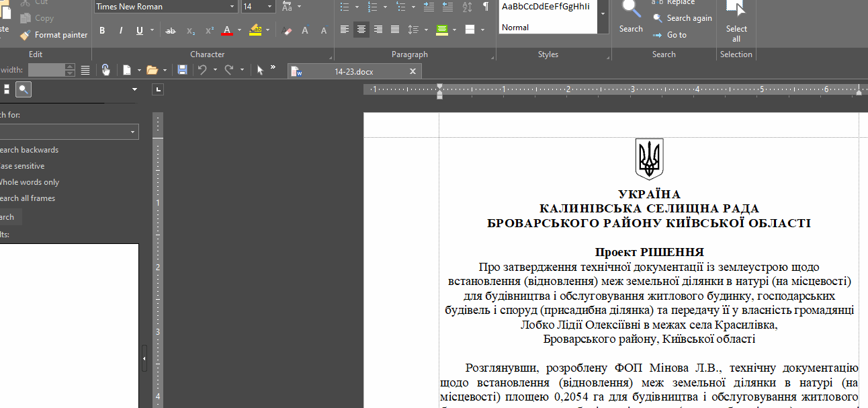This screenshot has height=408, width=868.
Task: Click the superscript icon
Action: tap(210, 30)
